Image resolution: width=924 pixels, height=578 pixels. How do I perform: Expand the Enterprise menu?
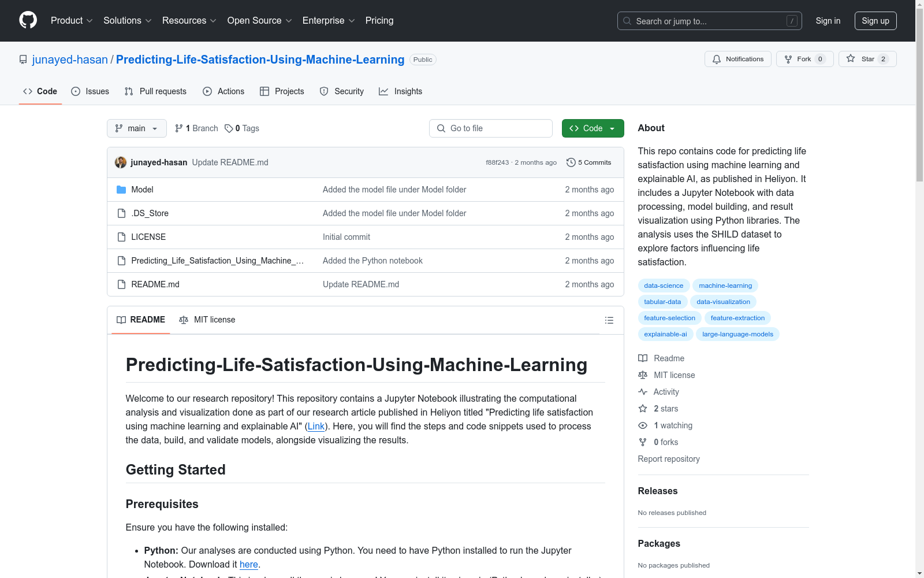pos(329,21)
